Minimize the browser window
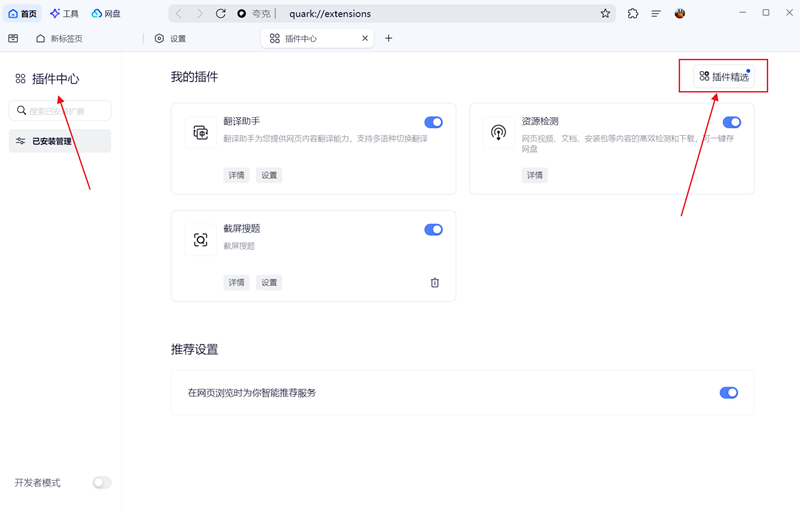This screenshot has width=800, height=512. pyautogui.click(x=743, y=12)
